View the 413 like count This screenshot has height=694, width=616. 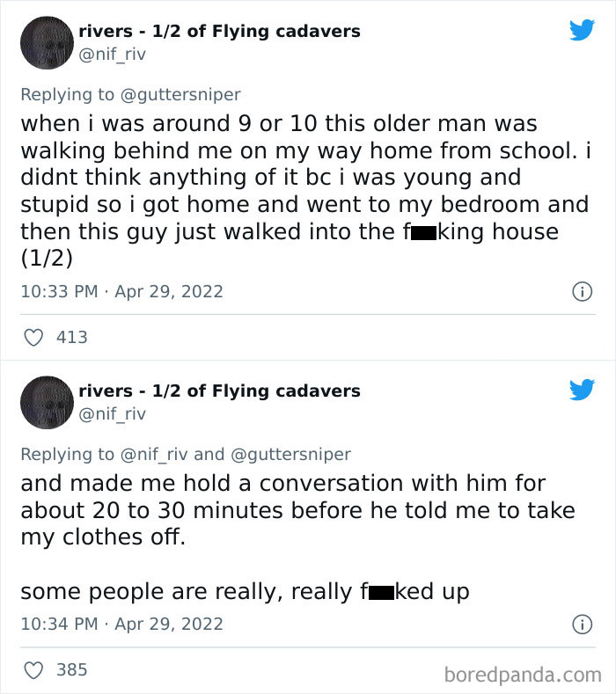point(71,337)
